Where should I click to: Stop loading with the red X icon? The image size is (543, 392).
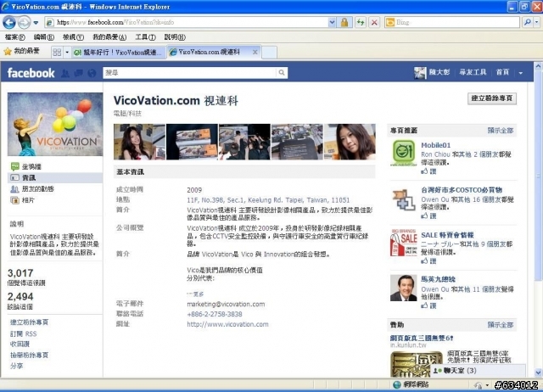click(x=374, y=23)
